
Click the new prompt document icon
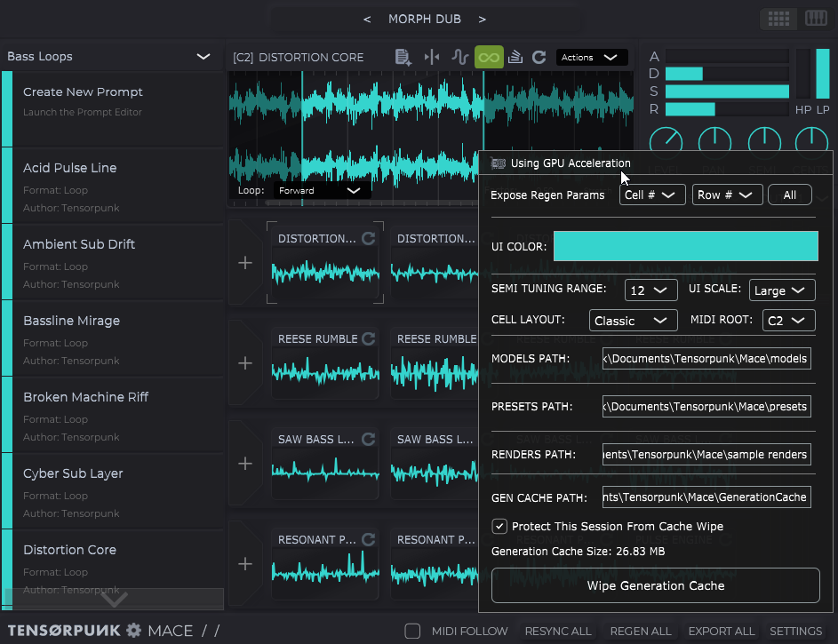pyautogui.click(x=403, y=57)
